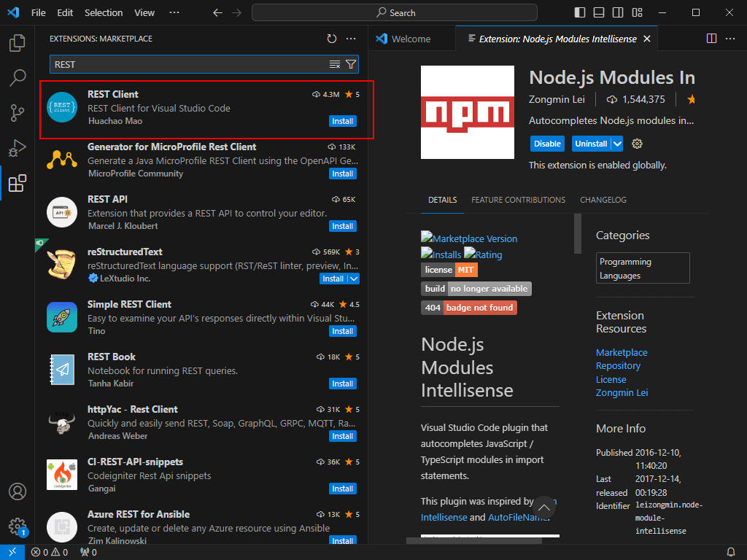The height and width of the screenshot is (560, 747).
Task: Expand reStructuredText Install dropdown arrow
Action: click(x=354, y=279)
